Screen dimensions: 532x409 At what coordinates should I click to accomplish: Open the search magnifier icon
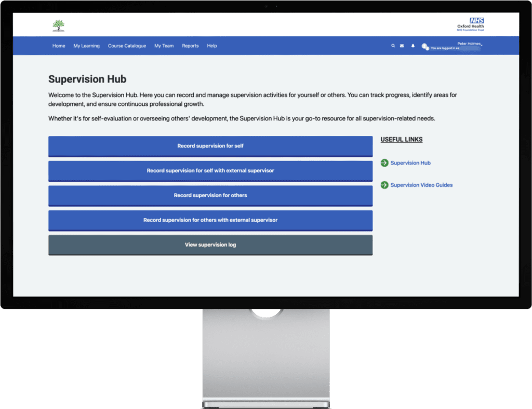tap(393, 46)
